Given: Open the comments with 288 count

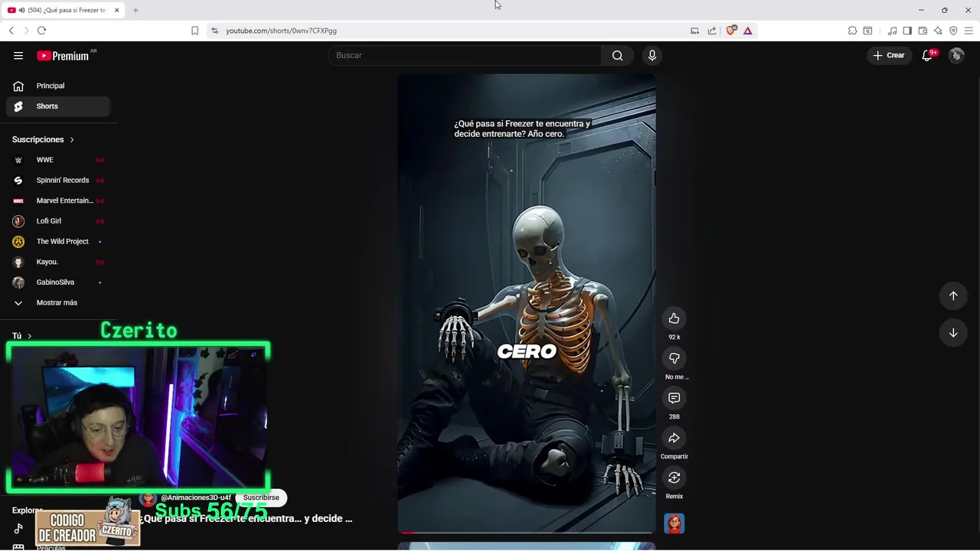Looking at the screenshot, I should (x=674, y=398).
